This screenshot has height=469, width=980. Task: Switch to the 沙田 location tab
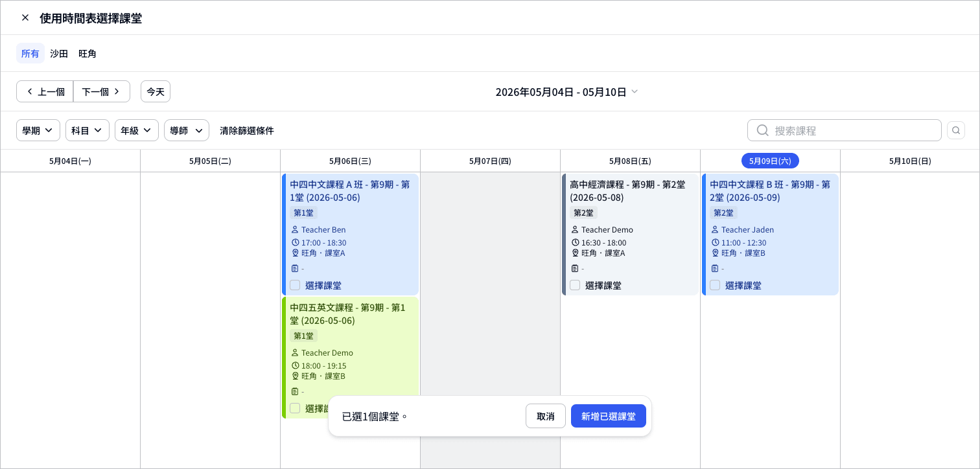tap(59, 53)
